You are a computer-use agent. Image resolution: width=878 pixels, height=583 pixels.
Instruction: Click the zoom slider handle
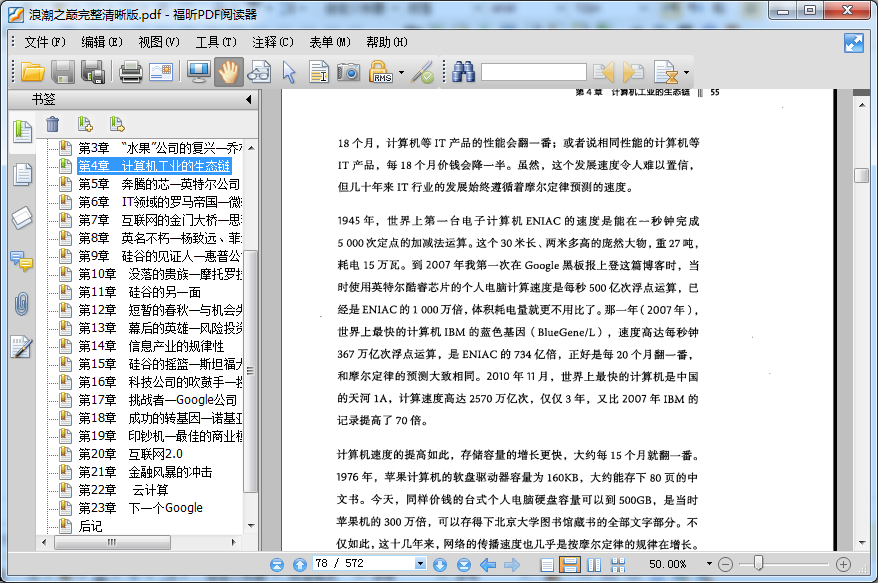click(758, 563)
